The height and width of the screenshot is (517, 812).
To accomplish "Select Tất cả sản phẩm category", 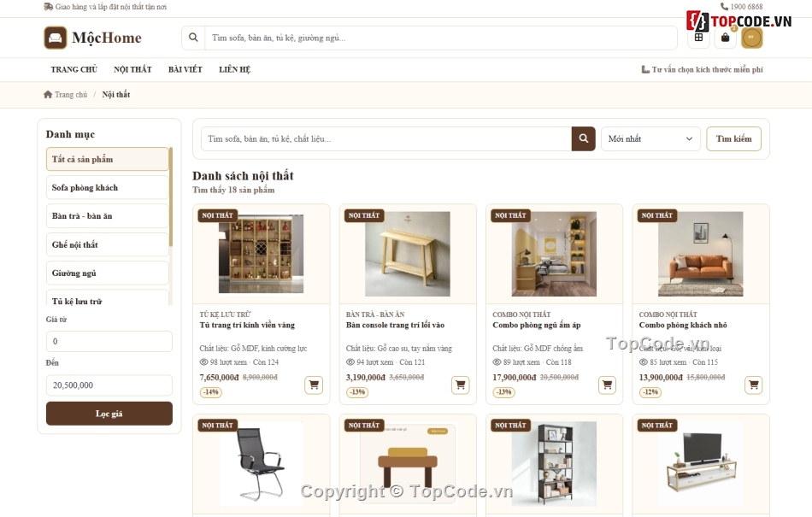I will [x=107, y=160].
